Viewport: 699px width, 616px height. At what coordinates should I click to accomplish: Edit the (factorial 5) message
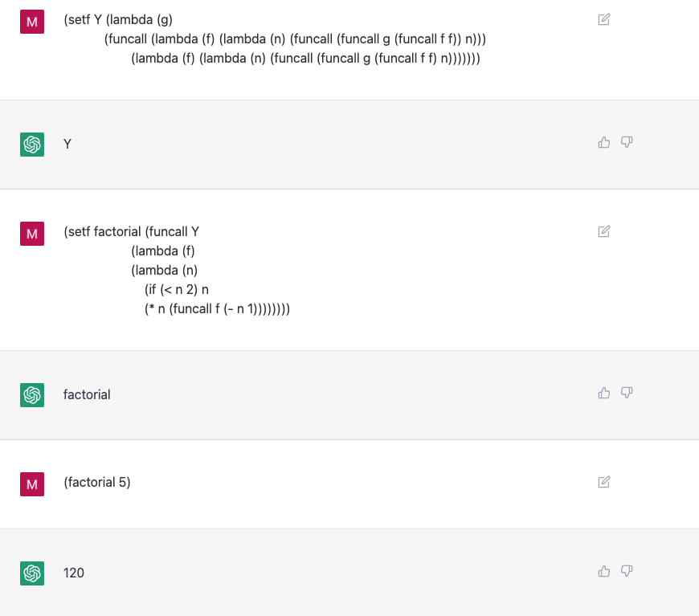[603, 482]
